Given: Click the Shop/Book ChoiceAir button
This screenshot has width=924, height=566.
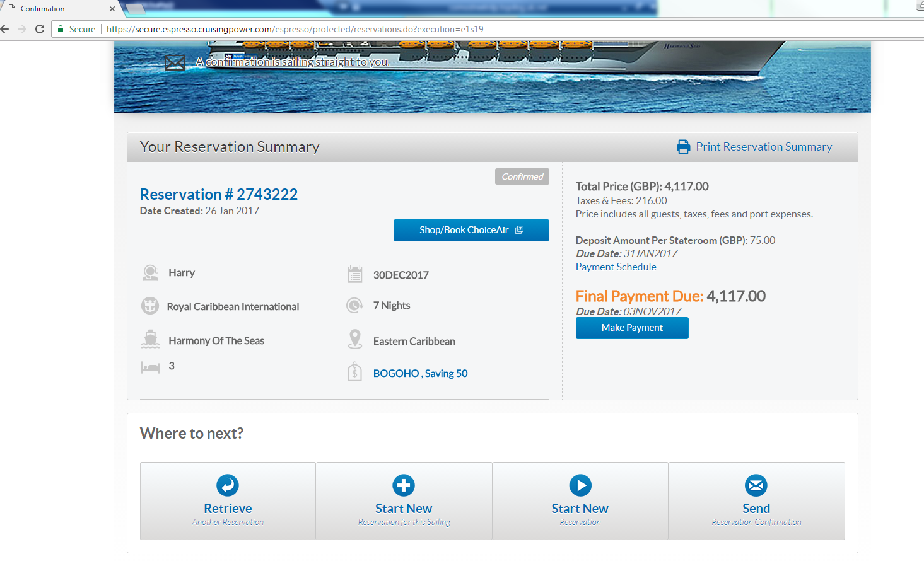Looking at the screenshot, I should (x=471, y=230).
